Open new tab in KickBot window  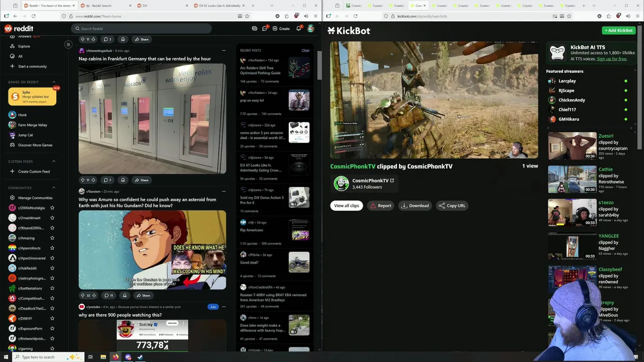pyautogui.click(x=585, y=6)
